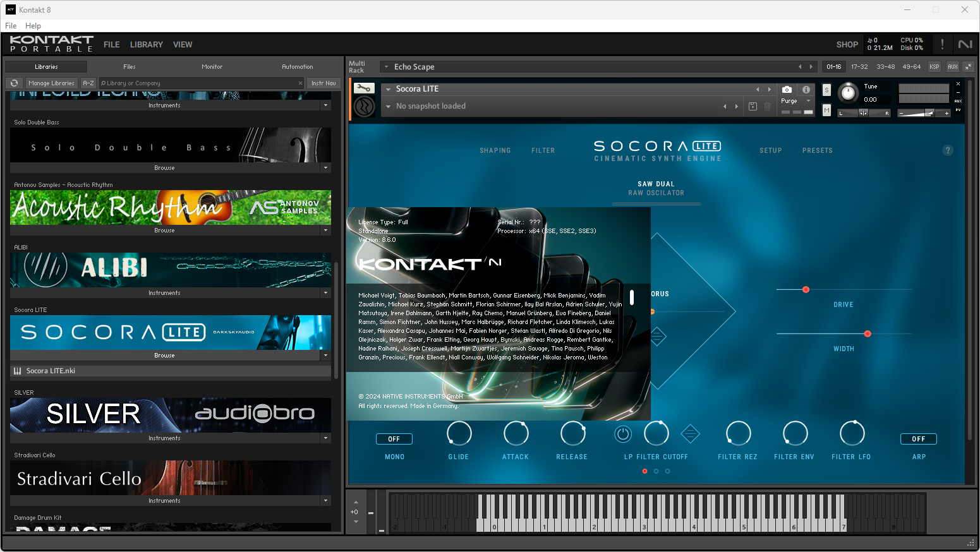The height and width of the screenshot is (552, 980).
Task: Click the Manage Libraries button
Action: point(51,83)
